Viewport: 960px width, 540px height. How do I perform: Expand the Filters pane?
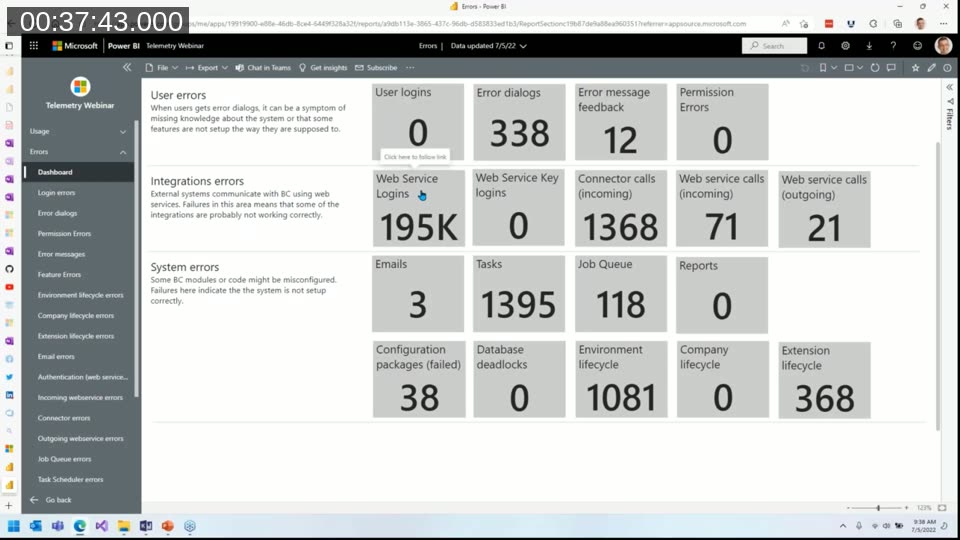click(x=950, y=88)
